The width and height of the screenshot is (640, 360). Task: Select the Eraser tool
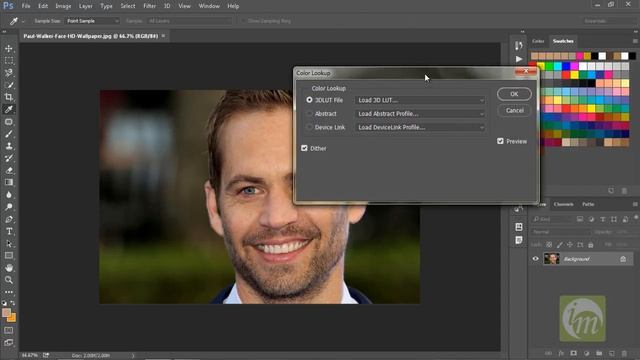tap(9, 170)
